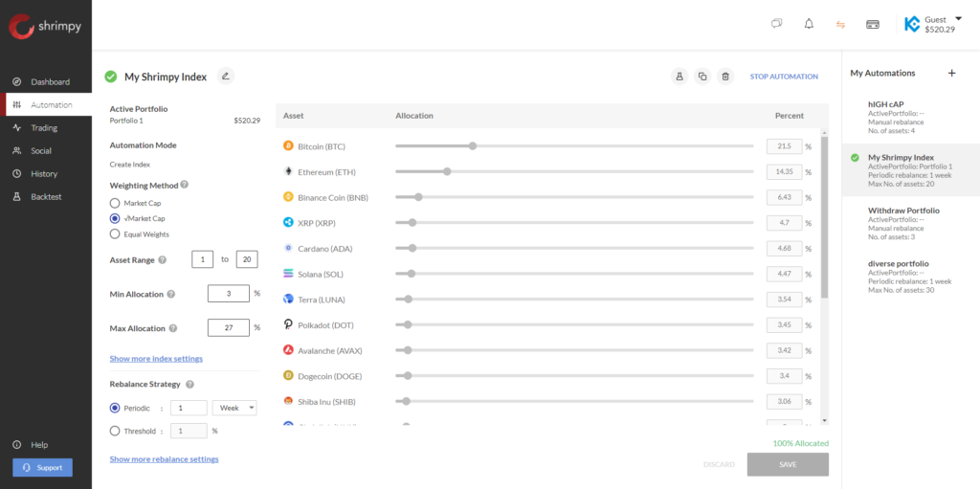Click the Avalanche coin icon
Viewport: 980px width, 489px height.
pyautogui.click(x=288, y=350)
